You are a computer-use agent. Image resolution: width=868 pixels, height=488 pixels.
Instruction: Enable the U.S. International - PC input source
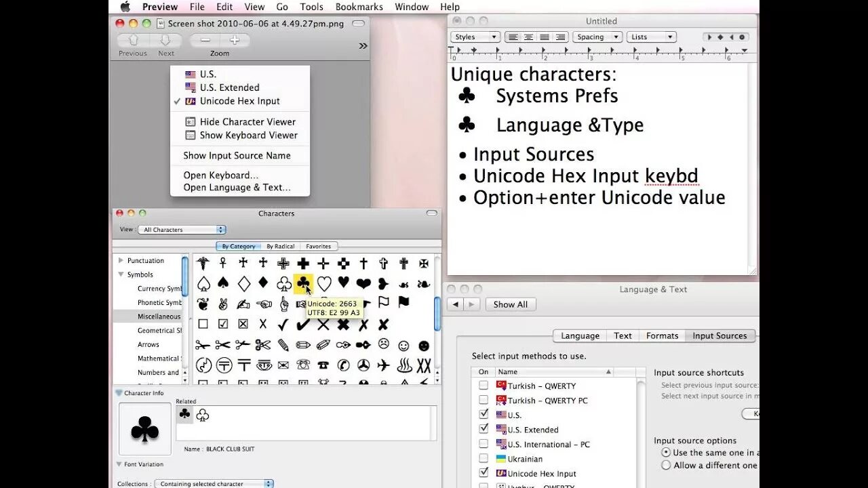[x=484, y=444]
